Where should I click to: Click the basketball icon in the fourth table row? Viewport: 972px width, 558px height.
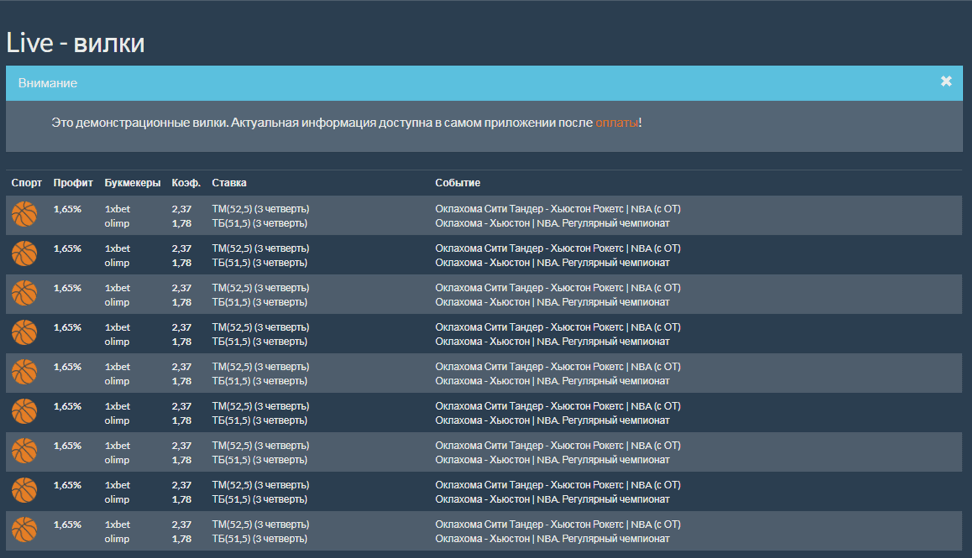click(x=24, y=332)
